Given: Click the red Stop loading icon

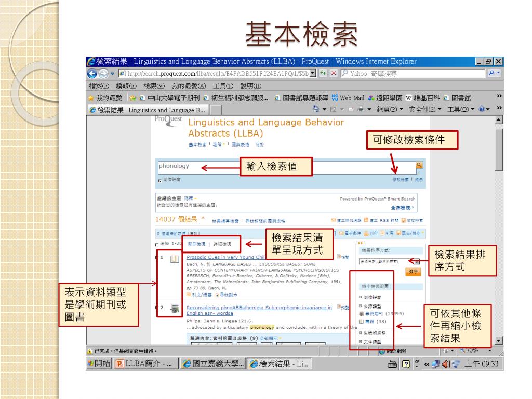Looking at the screenshot, I should point(334,73).
